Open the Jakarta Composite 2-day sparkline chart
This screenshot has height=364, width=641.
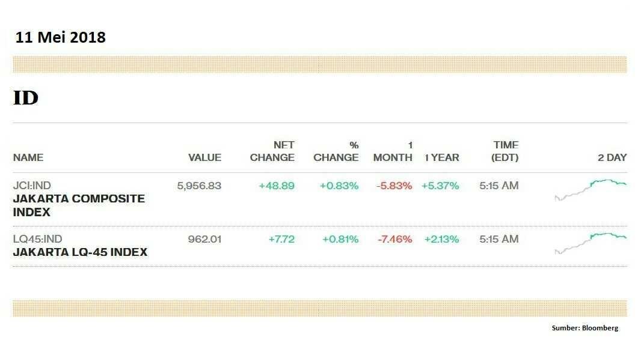pyautogui.click(x=590, y=190)
